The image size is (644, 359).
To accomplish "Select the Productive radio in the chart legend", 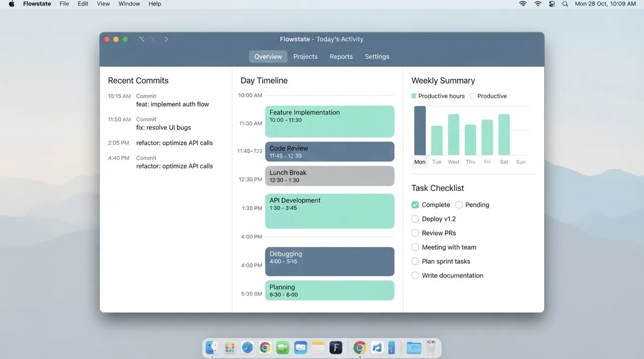I will click(472, 96).
